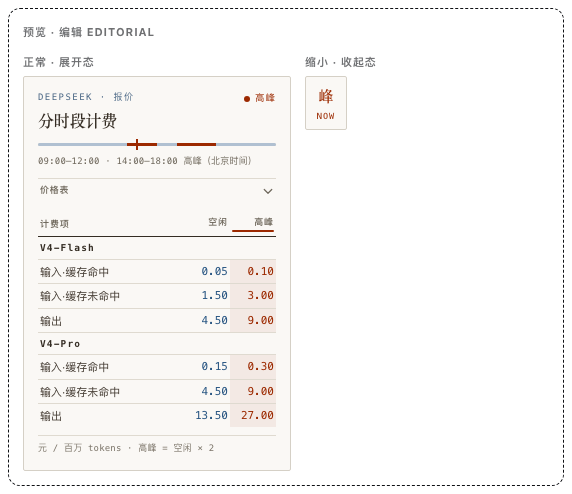Click V4-Pro 输入·缓存命中 row label

point(74,367)
